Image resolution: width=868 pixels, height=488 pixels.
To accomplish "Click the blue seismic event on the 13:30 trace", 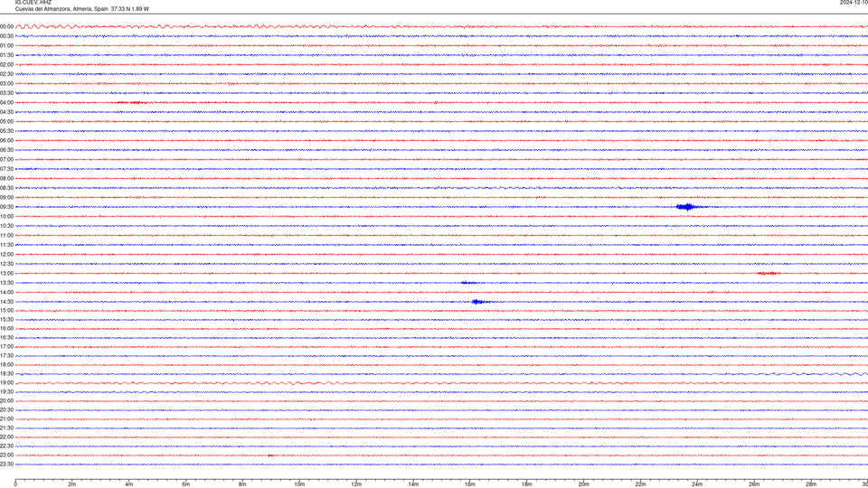I will click(x=468, y=283).
